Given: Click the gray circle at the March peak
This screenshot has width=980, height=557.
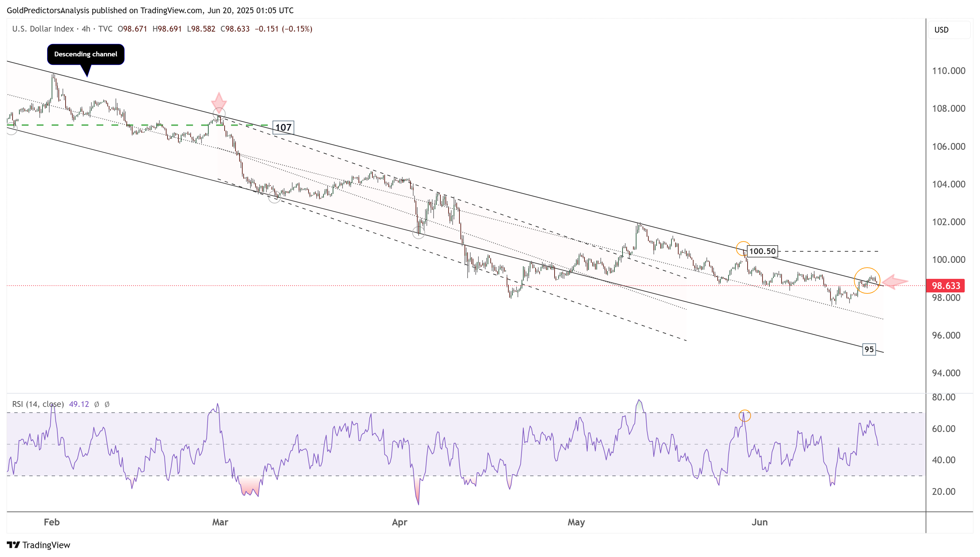Looking at the screenshot, I should (219, 114).
